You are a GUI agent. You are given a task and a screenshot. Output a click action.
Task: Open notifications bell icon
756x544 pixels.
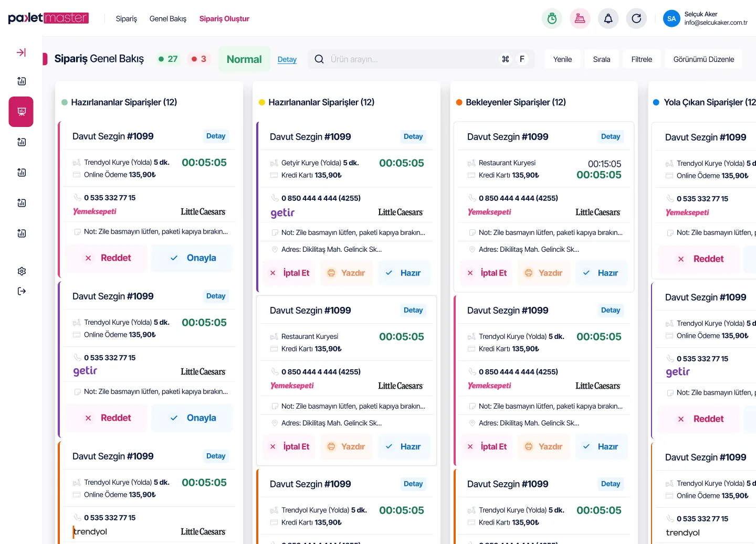[608, 19]
